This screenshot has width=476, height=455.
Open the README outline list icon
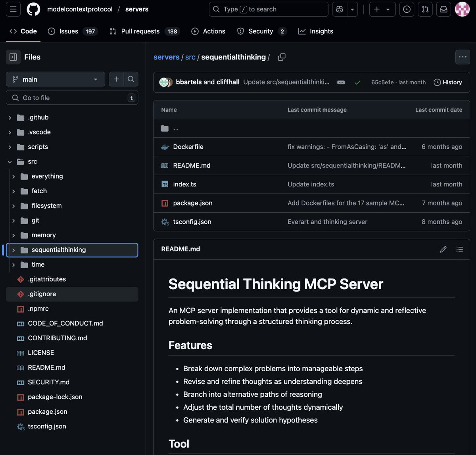point(460,249)
